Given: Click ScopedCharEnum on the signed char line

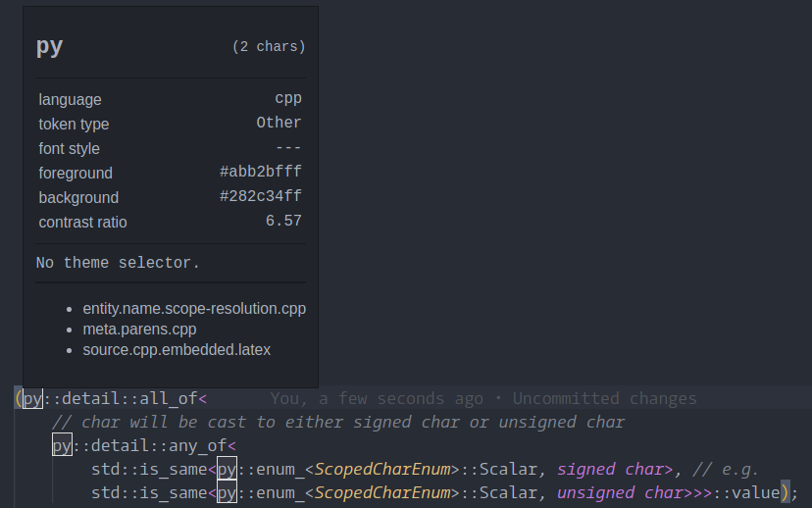Looking at the screenshot, I should click(382, 469).
